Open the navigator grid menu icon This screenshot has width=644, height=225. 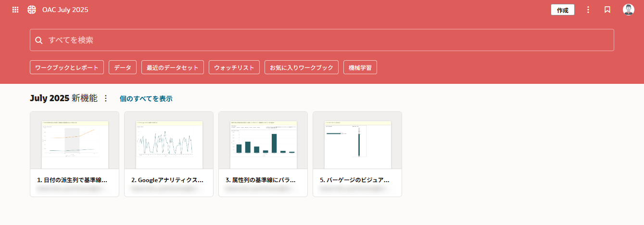point(15,10)
